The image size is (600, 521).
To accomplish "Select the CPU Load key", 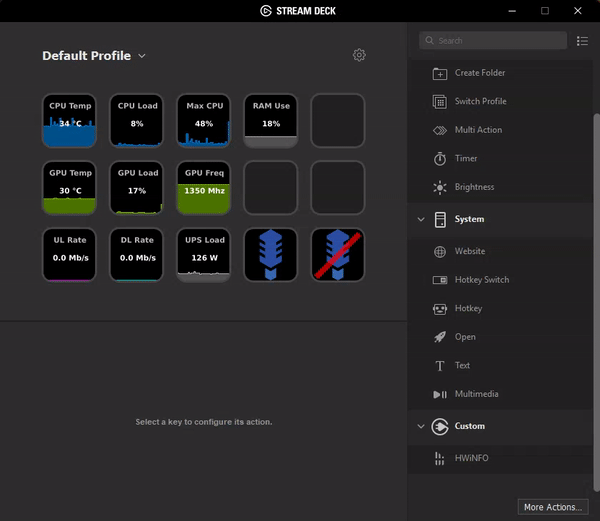I will [x=137, y=120].
